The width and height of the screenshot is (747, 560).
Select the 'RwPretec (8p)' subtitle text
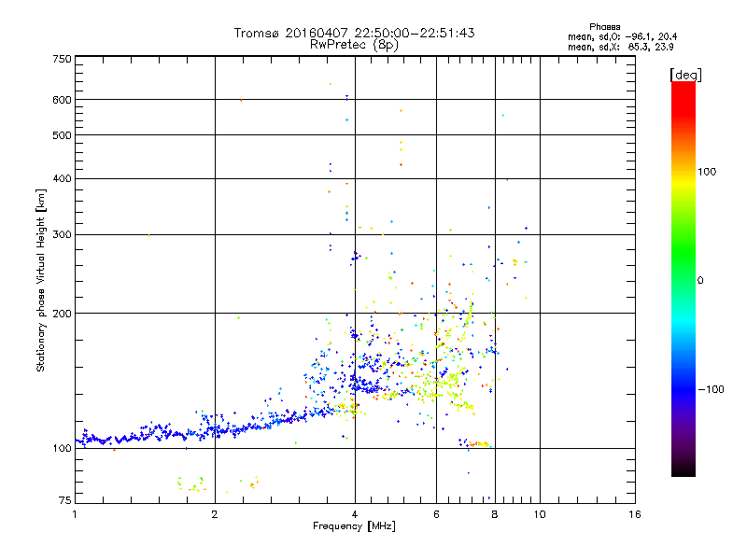(354, 45)
